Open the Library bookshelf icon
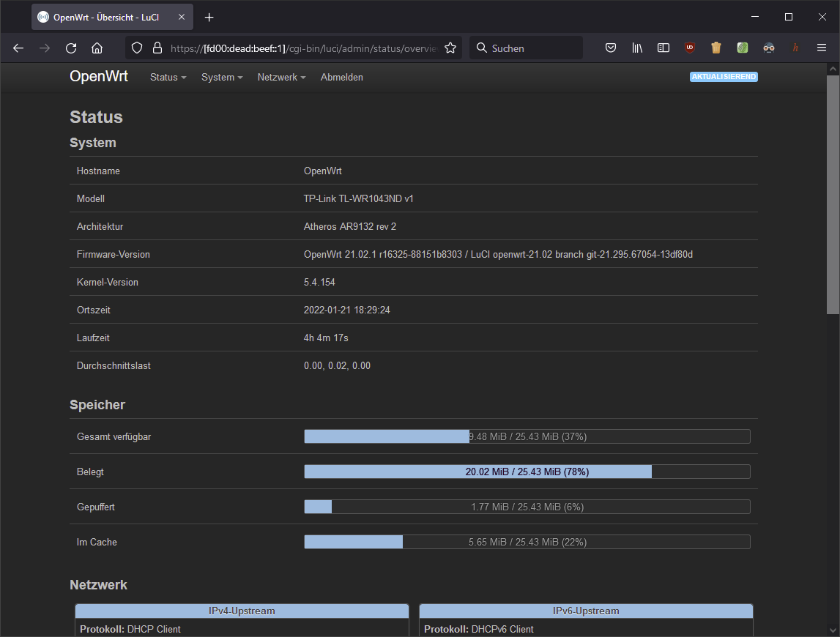This screenshot has height=637, width=840. [637, 48]
